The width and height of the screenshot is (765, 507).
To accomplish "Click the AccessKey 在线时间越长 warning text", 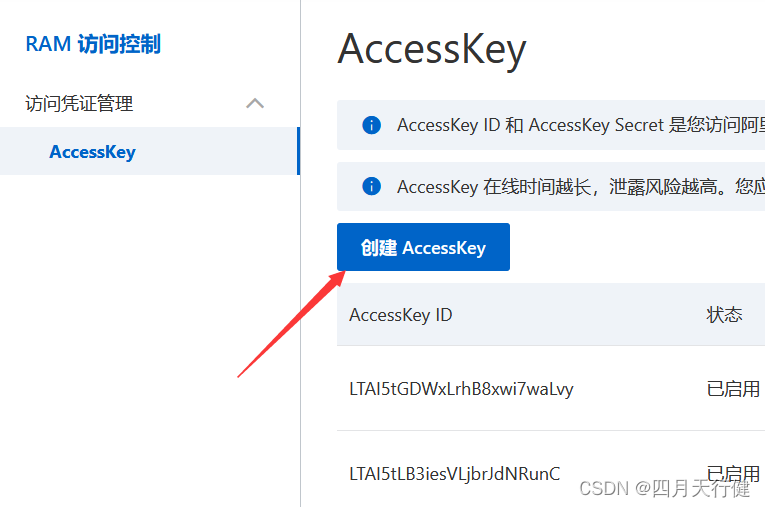I will point(580,186).
